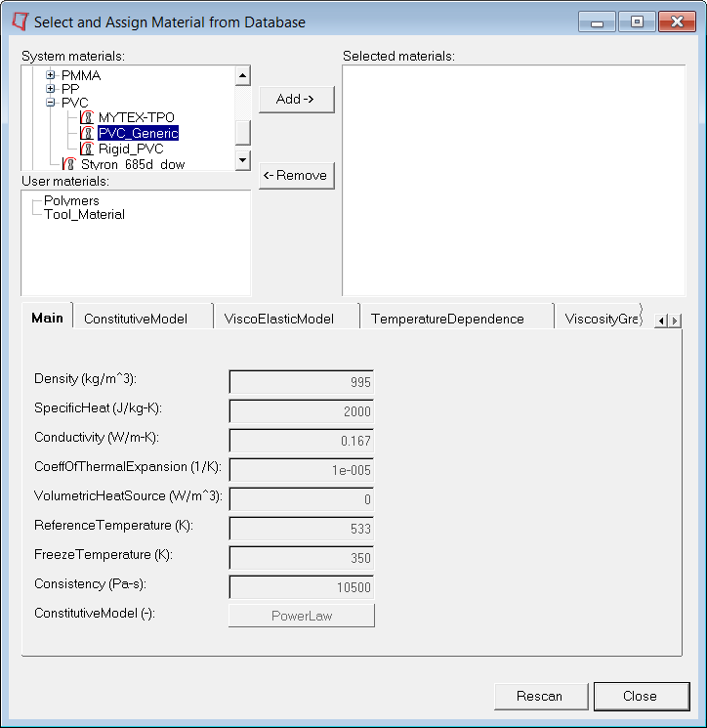
Task: Open the partially visible ViscosityGra tab
Action: [601, 319]
